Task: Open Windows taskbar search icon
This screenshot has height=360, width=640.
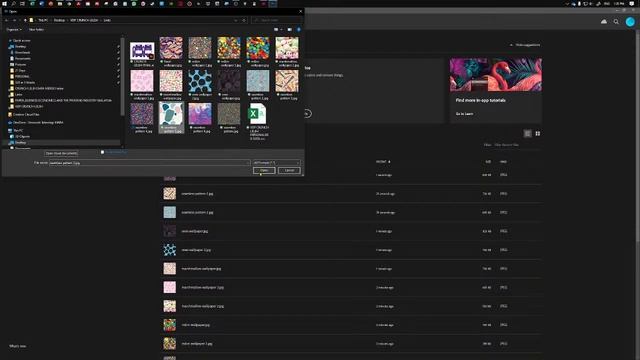Action: coord(13,4)
